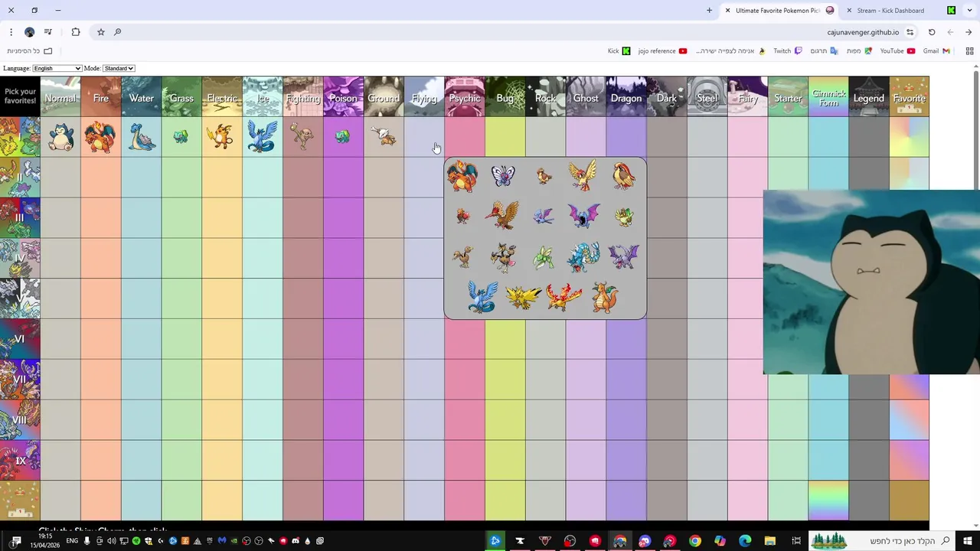
Task: Pick Articuno inside the Flying popup
Action: (482, 297)
